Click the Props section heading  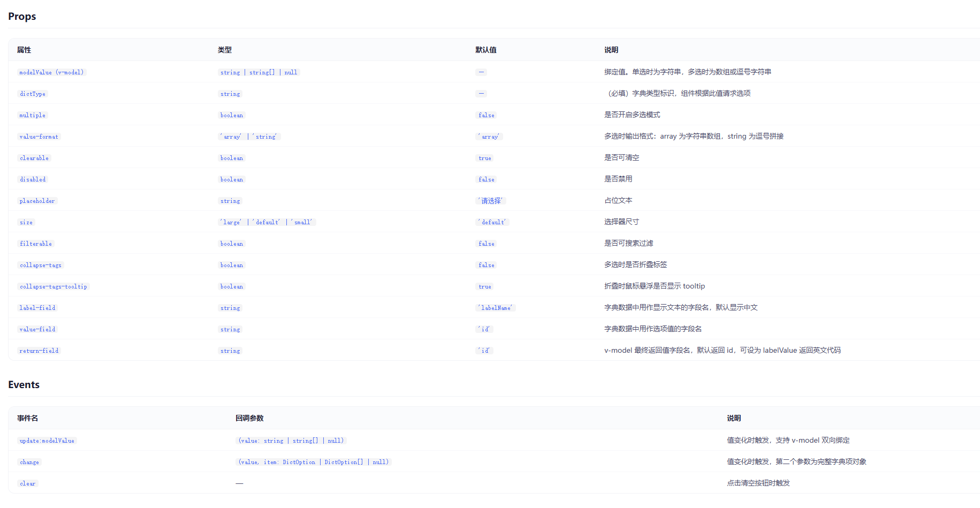(21, 16)
